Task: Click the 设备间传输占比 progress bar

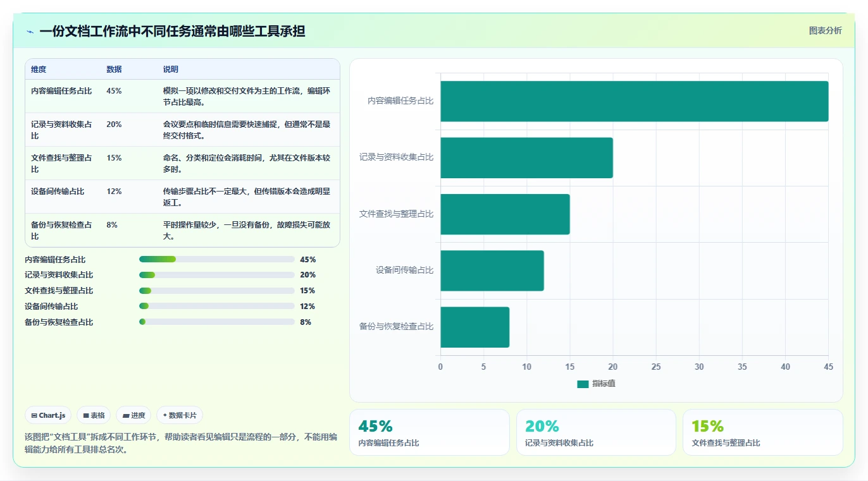Action: 217,307
